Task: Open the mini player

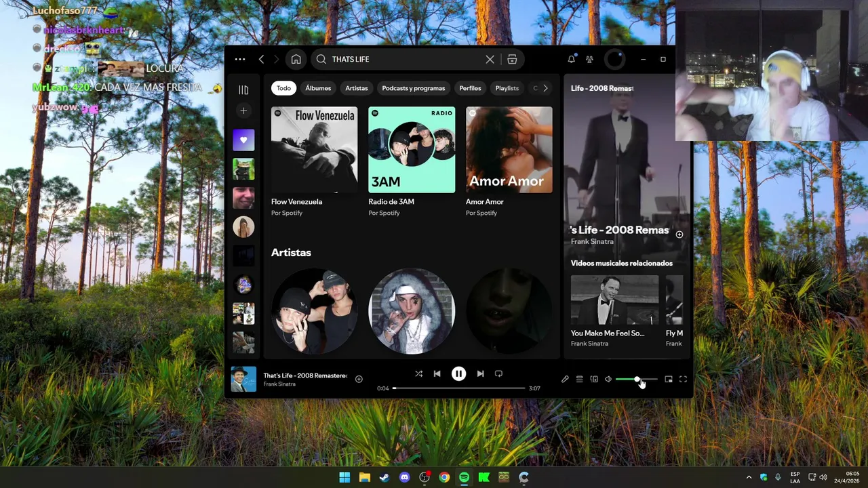Action: tap(668, 380)
